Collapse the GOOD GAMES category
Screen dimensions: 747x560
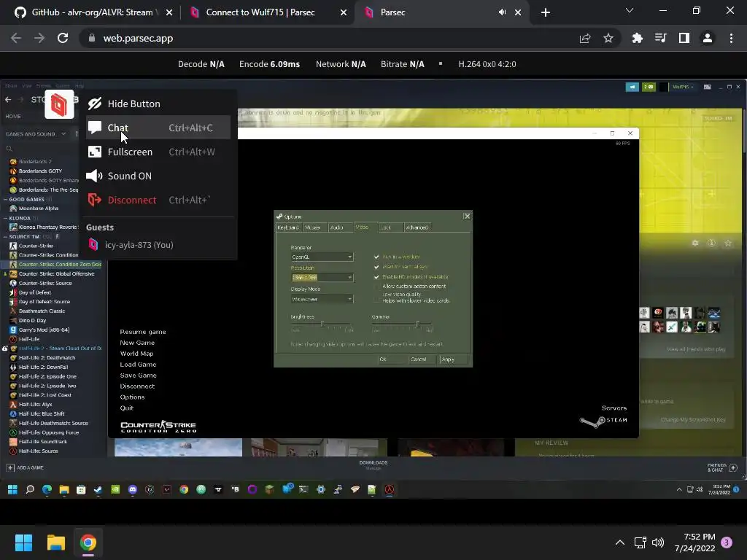[x=6, y=200]
